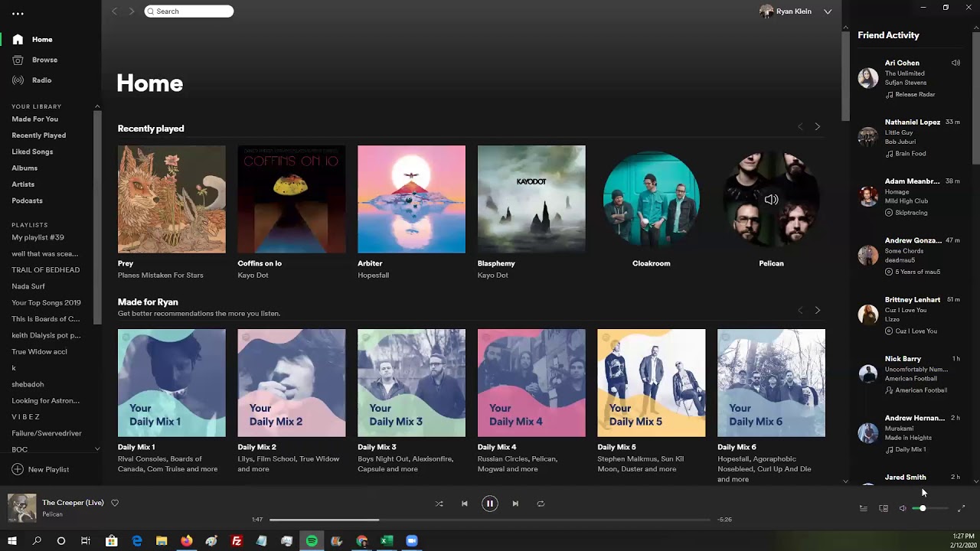
Task: Open Coffins on Io album cover
Action: tap(292, 199)
